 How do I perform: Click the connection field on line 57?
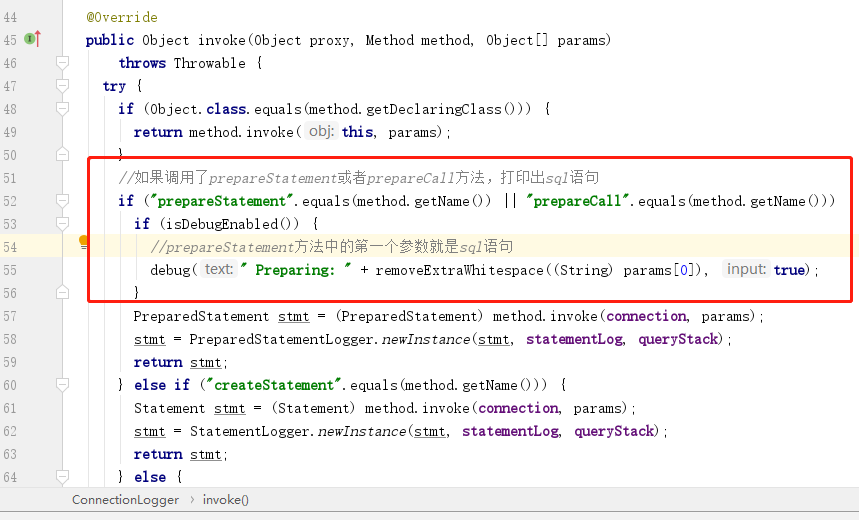tap(646, 316)
